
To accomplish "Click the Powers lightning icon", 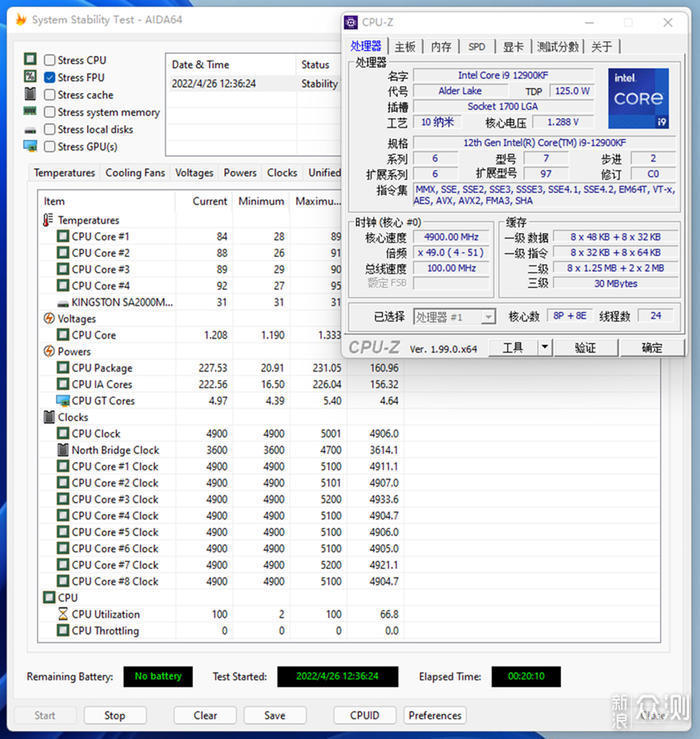I will point(49,351).
